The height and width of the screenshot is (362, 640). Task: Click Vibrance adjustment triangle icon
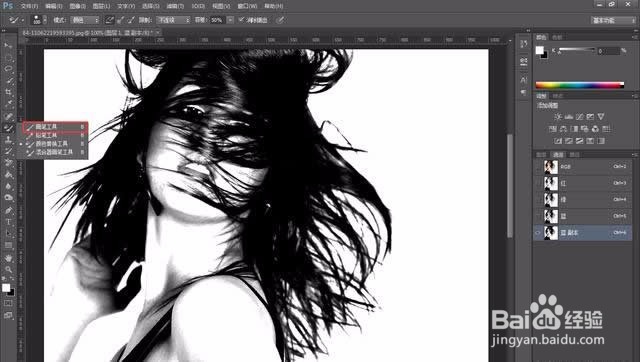601,117
